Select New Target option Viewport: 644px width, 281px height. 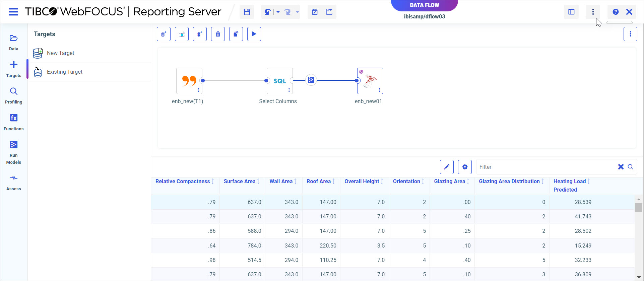pos(61,53)
